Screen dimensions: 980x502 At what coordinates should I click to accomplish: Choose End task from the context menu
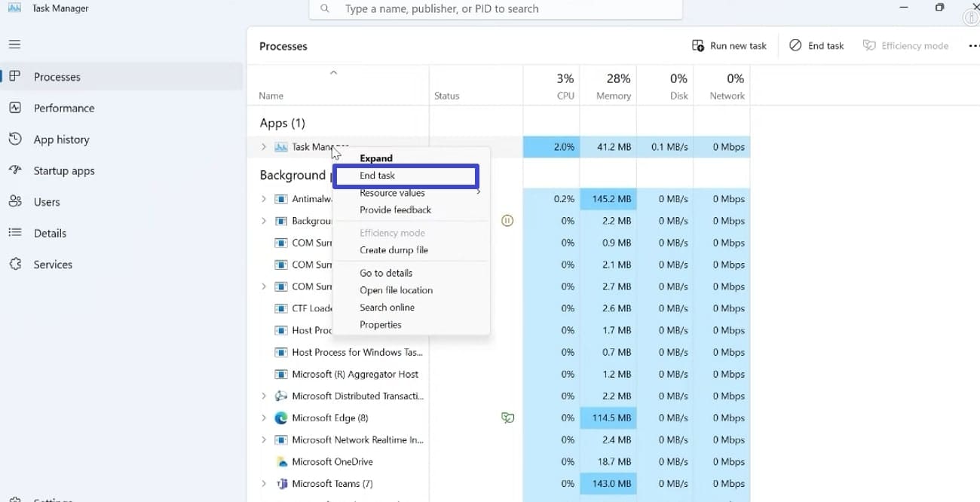pyautogui.click(x=378, y=176)
